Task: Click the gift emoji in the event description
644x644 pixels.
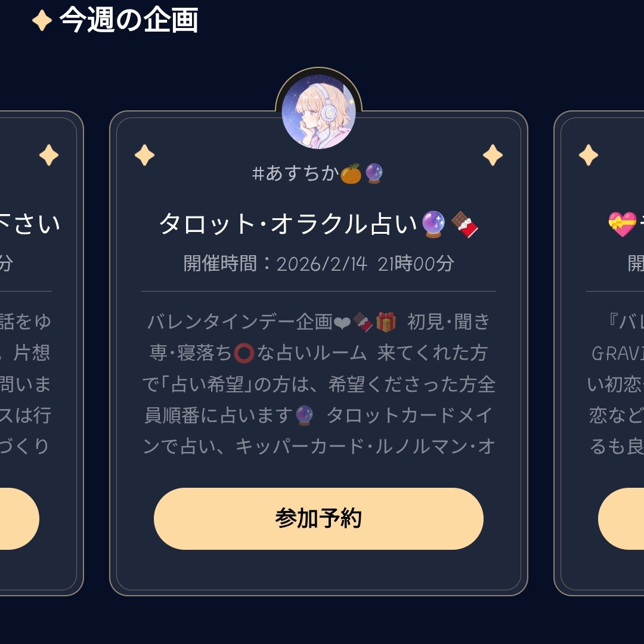Action: [386, 321]
